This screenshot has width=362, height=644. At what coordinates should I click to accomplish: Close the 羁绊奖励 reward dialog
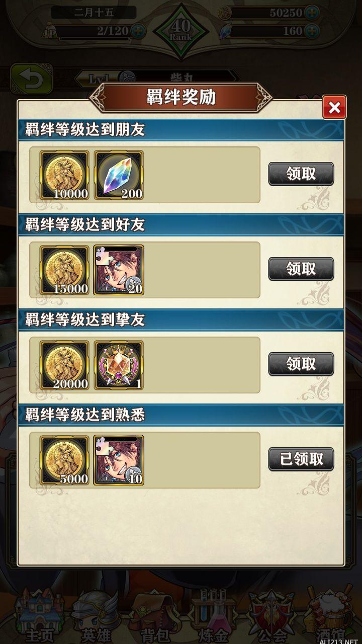[x=334, y=107]
